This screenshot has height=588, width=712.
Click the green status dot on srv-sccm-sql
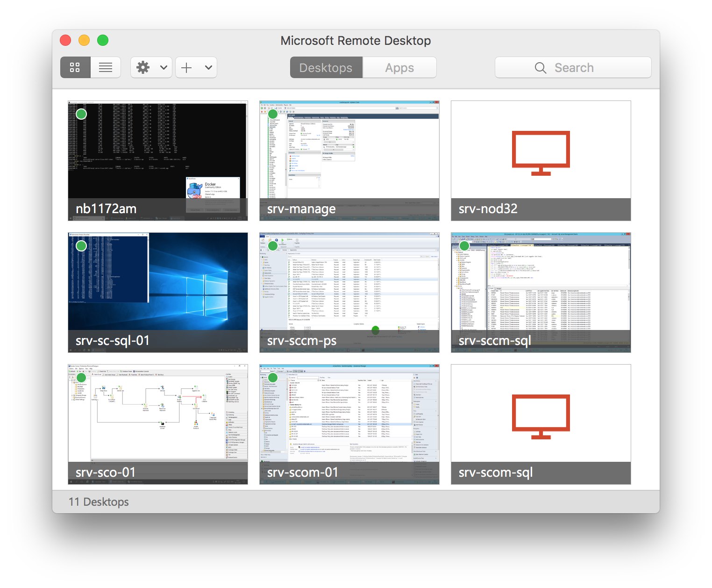464,246
